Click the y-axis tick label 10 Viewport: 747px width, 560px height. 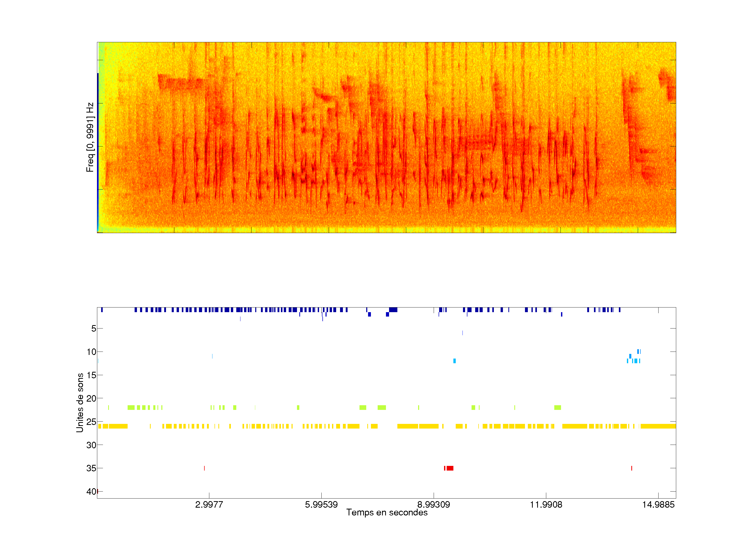[x=91, y=352]
